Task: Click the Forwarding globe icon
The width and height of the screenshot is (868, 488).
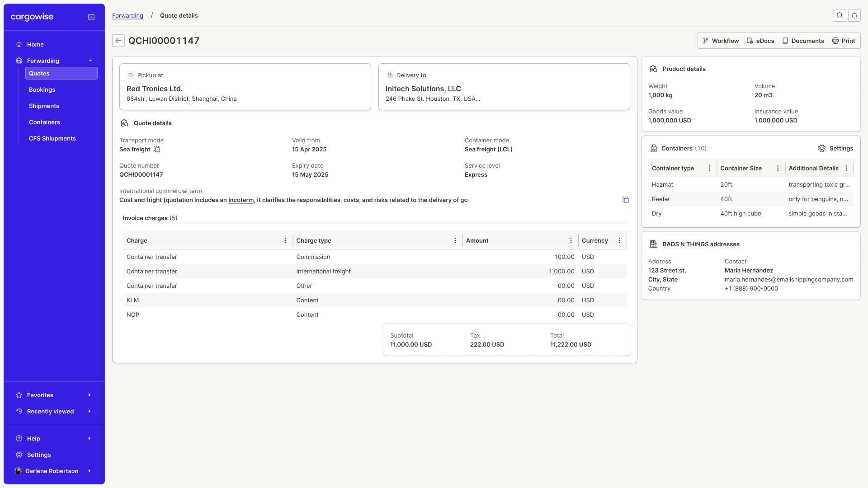Action: 19,61
